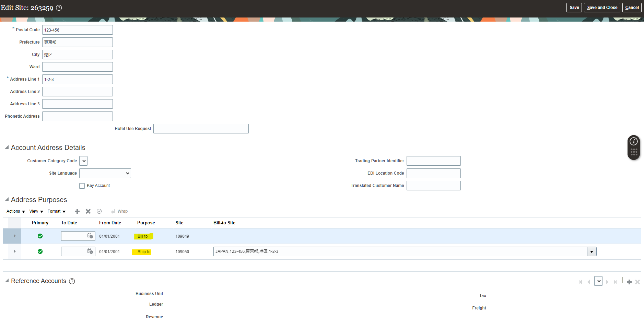
Task: Enable the Key Account checkbox
Action: coord(82,186)
